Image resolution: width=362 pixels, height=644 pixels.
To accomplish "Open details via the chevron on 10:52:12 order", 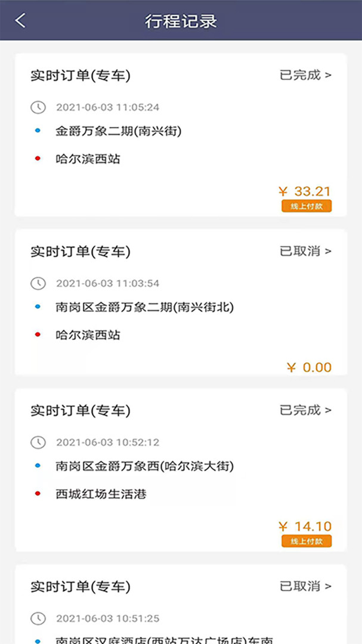I will pyautogui.click(x=327, y=410).
